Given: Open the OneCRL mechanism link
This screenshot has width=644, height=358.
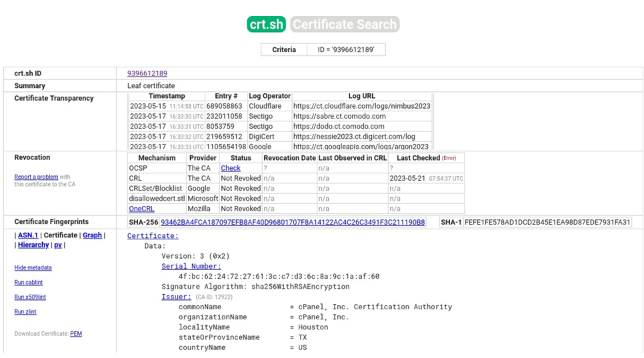Looking at the screenshot, I should click(142, 209).
